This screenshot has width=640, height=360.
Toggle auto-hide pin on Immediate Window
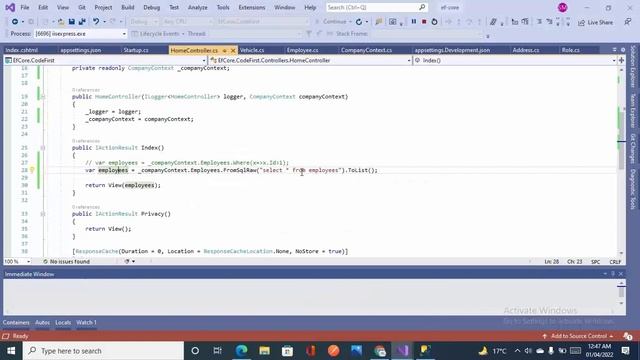coord(613,274)
